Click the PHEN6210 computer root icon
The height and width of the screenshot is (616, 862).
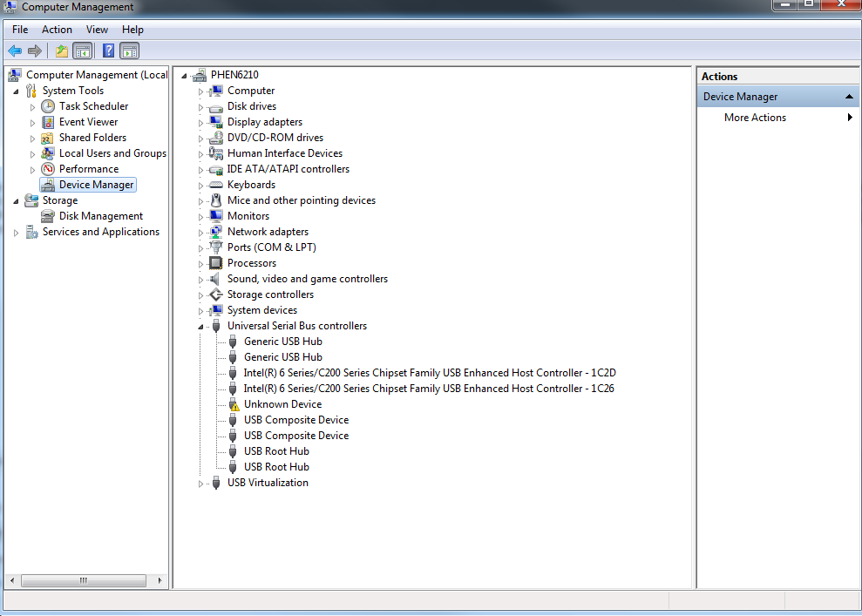pyautogui.click(x=200, y=75)
